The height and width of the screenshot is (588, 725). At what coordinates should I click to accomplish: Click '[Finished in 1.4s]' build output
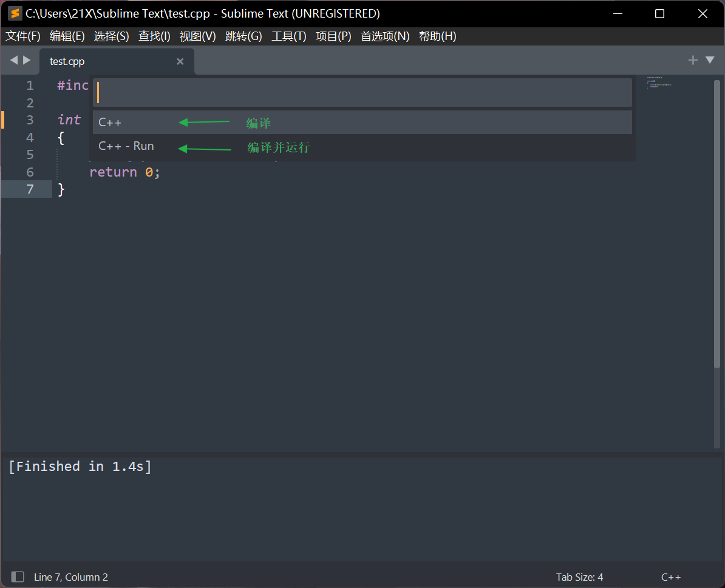click(x=80, y=467)
